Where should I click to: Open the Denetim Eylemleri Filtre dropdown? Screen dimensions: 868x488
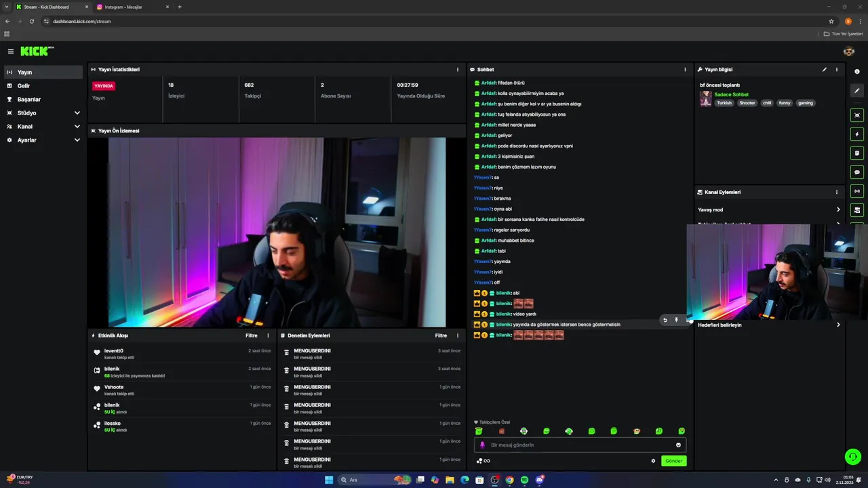(441, 335)
